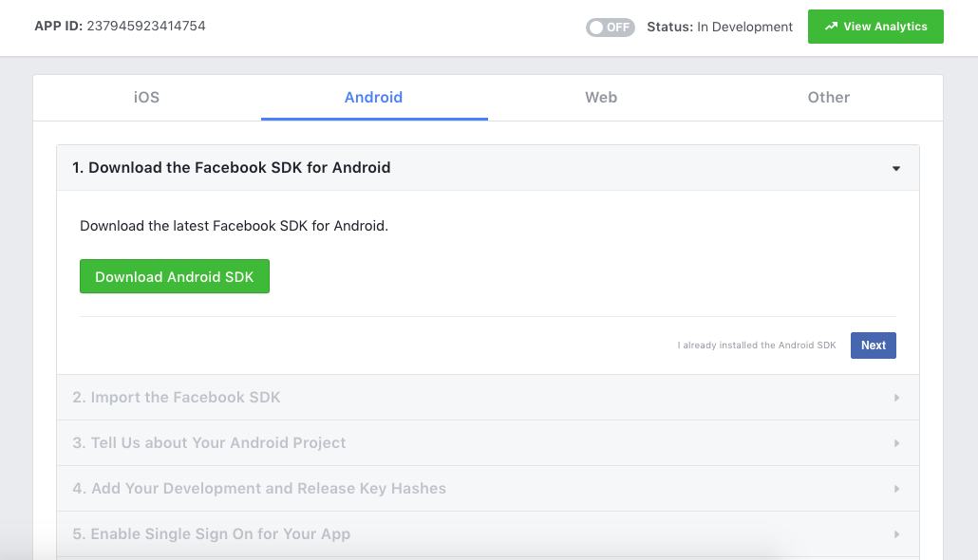Toggle the app Status switch to ON
Image resolution: width=978 pixels, height=560 pixels.
point(610,28)
